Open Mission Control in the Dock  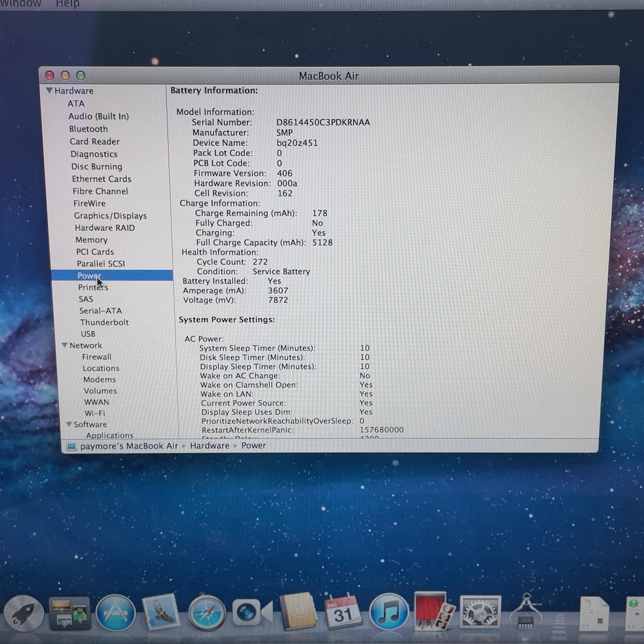click(x=70, y=613)
